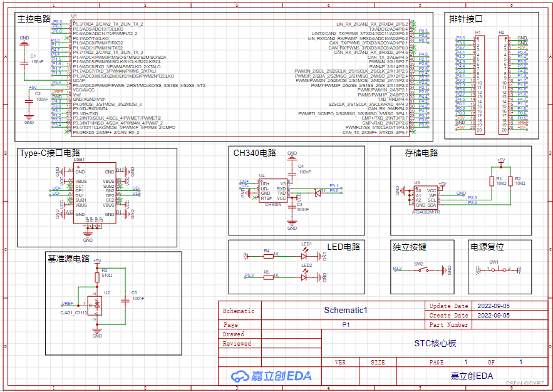Select the SW1 power switch symbol
Image resolution: width=553 pixels, height=392 pixels.
499,270
